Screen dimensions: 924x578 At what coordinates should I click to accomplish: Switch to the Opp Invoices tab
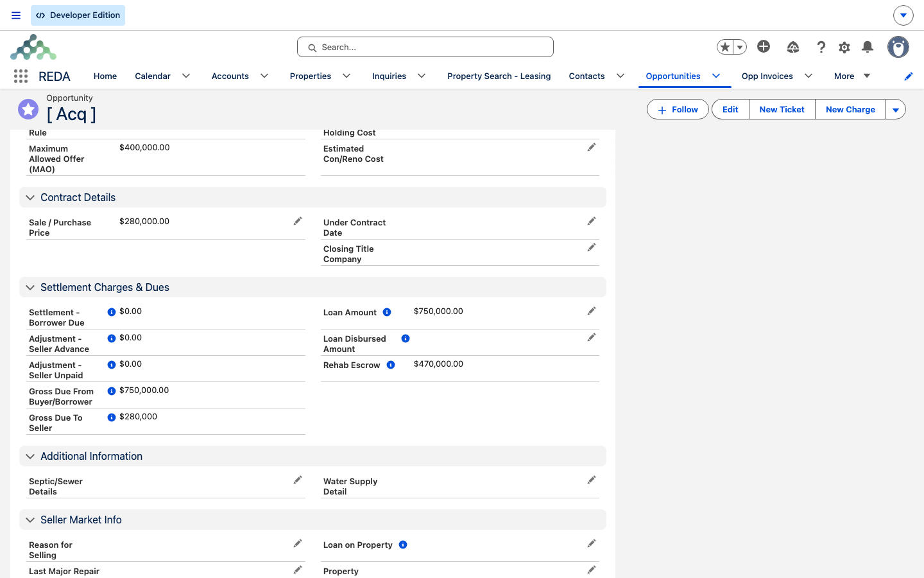(x=767, y=76)
